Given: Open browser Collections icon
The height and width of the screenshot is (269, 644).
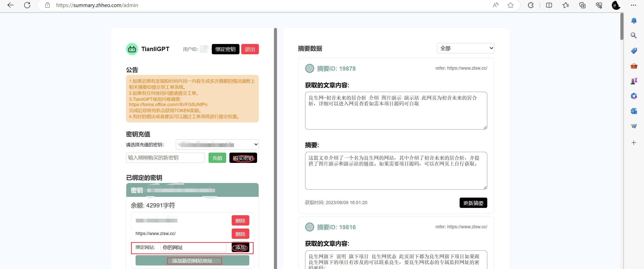Looking at the screenshot, I should point(582,5).
